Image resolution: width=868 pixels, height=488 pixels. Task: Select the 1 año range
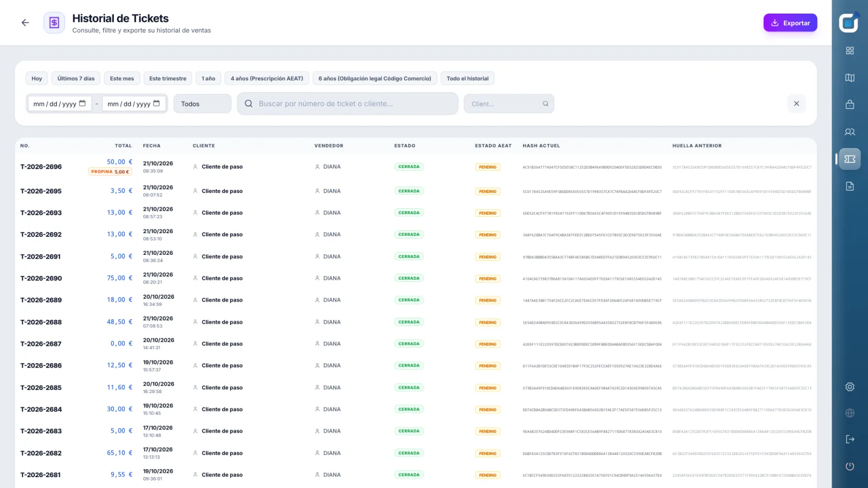[208, 79]
